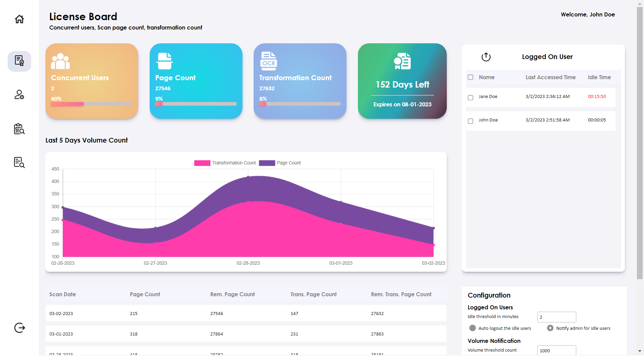This screenshot has width=644, height=362.
Task: Click the clipboard search sidebar icon
Action: (x=19, y=129)
